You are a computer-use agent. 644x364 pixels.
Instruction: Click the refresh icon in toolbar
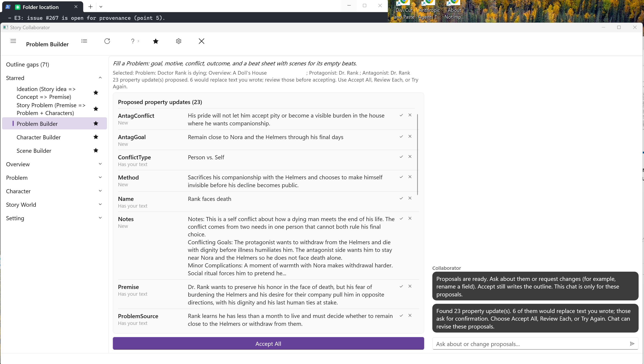107,41
